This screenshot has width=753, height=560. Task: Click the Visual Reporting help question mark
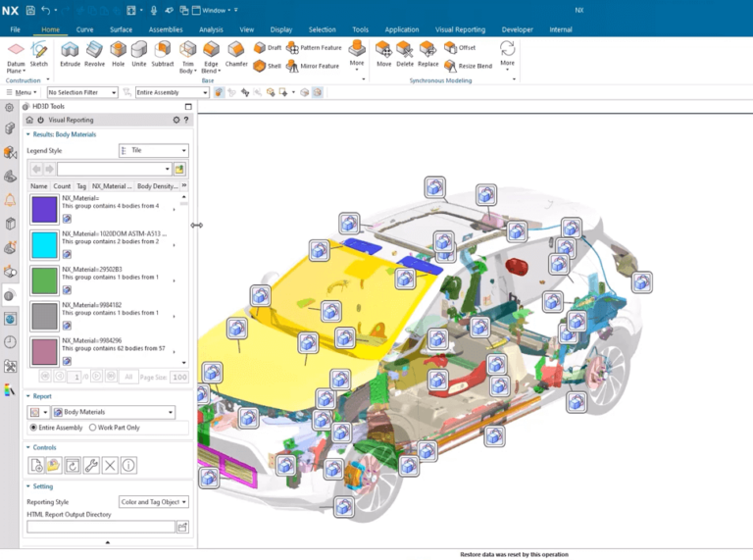coord(186,120)
